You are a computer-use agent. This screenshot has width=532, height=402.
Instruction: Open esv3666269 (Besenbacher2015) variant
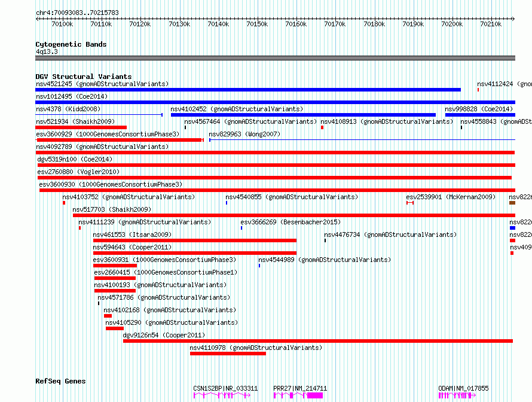tap(291, 222)
